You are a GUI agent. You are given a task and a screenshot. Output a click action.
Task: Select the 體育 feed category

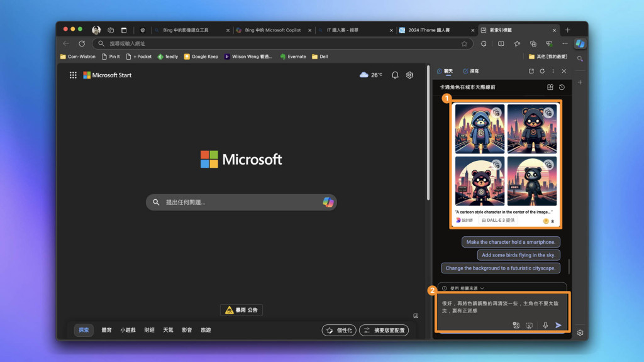[x=106, y=330]
